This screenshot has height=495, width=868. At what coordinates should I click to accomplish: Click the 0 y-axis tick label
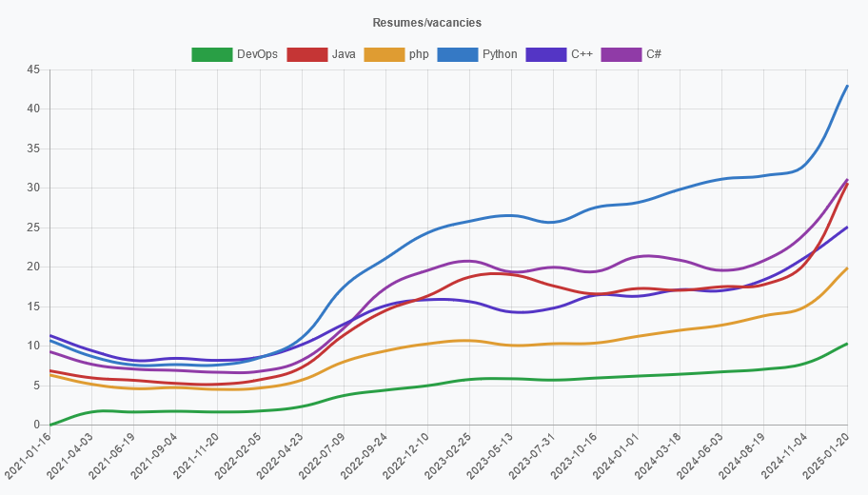point(37,425)
